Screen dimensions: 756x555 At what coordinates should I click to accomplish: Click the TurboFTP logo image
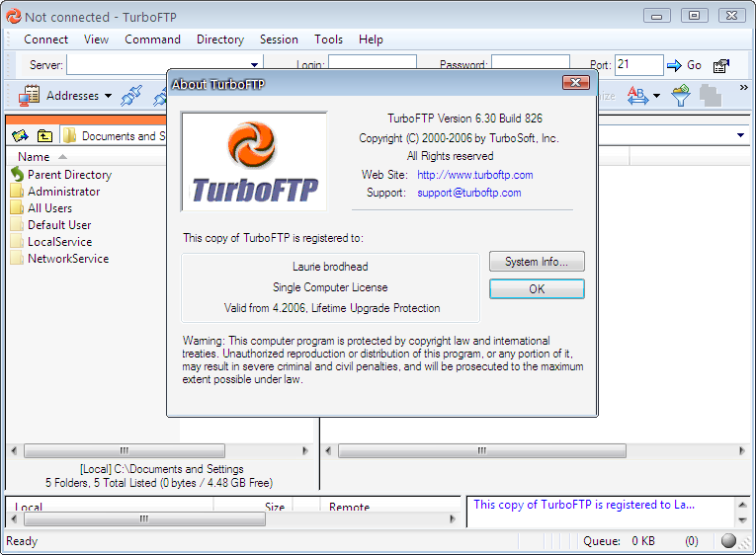pyautogui.click(x=254, y=162)
